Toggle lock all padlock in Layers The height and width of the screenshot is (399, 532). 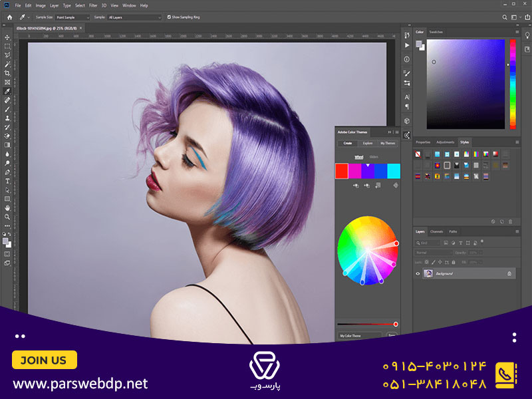click(x=454, y=262)
